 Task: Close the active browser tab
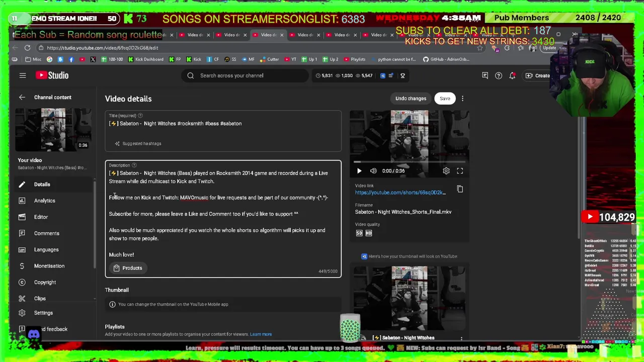pos(282,35)
